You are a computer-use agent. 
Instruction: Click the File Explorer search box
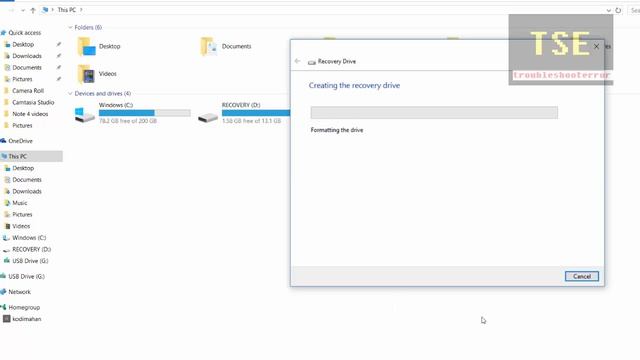(x=635, y=10)
